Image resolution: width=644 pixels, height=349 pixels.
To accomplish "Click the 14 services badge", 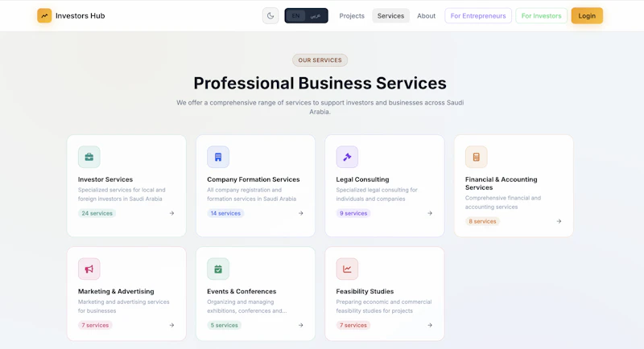I will (225, 213).
